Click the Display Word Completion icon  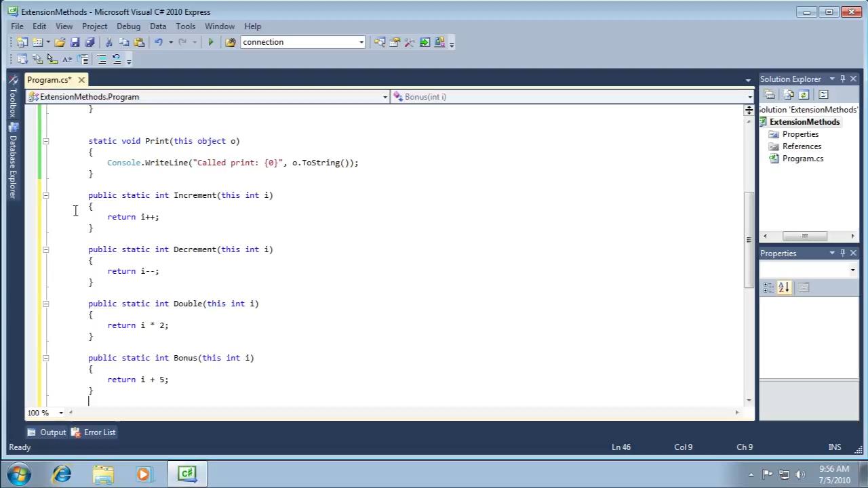(x=67, y=60)
